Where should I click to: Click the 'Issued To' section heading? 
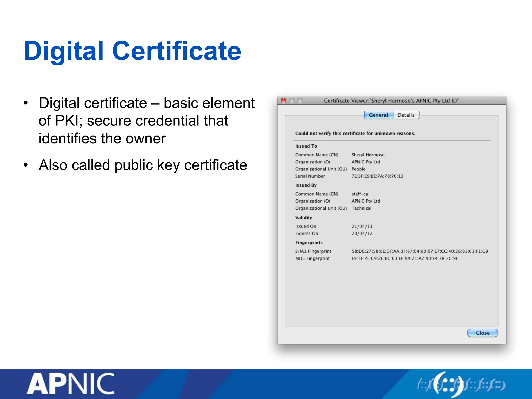(x=306, y=146)
